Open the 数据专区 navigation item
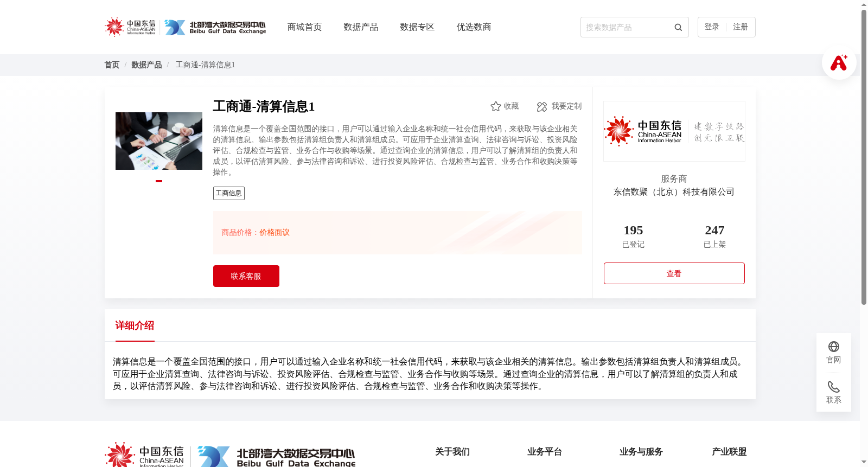Image resolution: width=868 pixels, height=467 pixels. point(417,27)
